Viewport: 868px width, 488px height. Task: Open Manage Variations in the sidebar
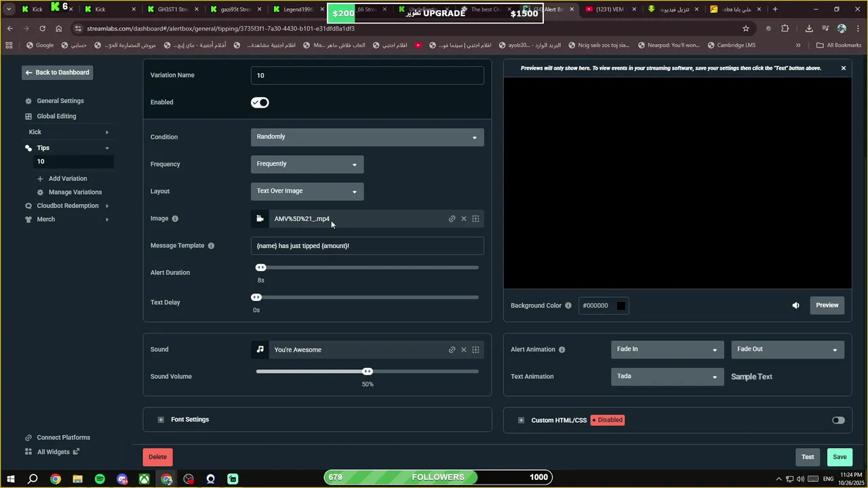[75, 192]
